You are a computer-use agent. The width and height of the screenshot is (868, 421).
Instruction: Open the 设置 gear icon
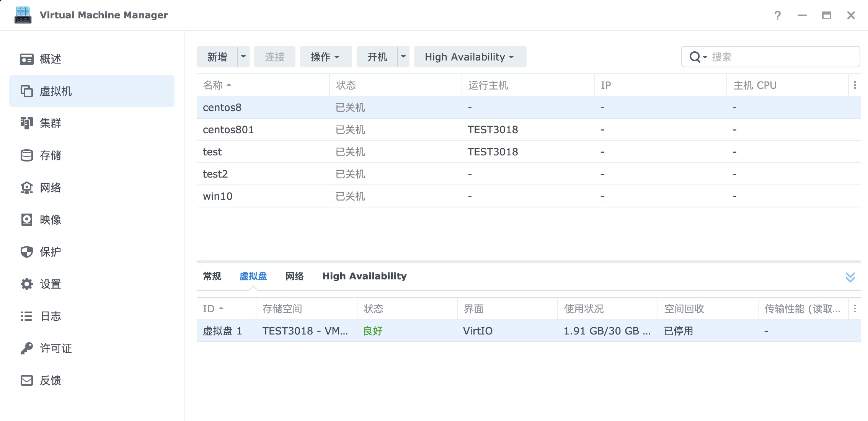27,284
